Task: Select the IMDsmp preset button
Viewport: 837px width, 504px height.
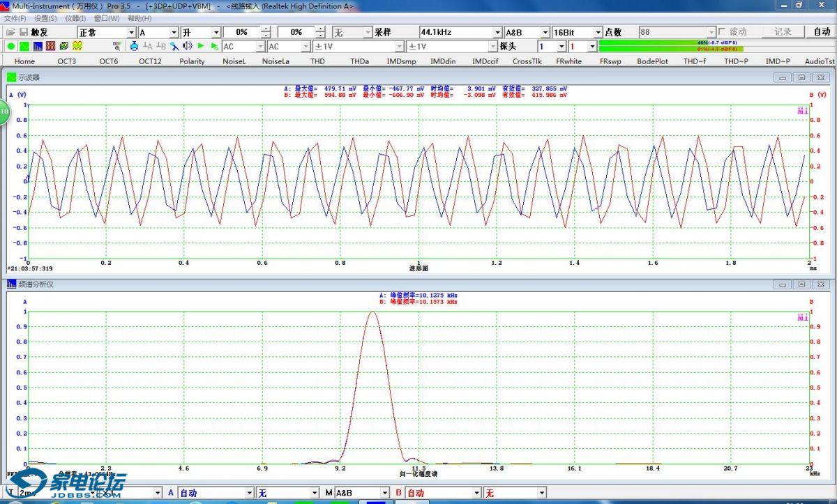Action: click(401, 61)
